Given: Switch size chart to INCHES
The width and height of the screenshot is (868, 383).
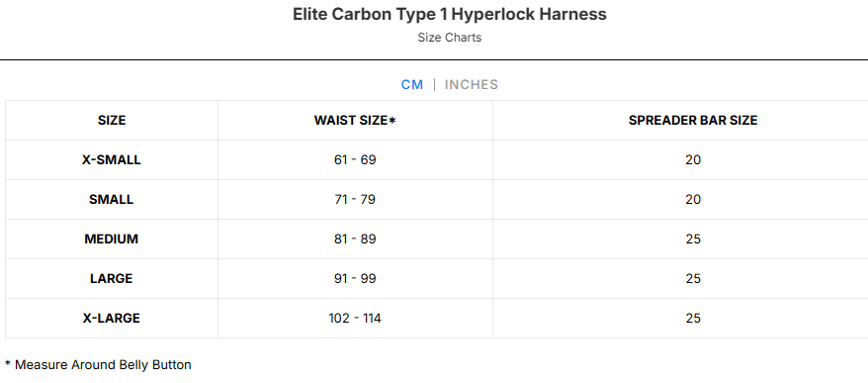Looking at the screenshot, I should click(472, 85).
